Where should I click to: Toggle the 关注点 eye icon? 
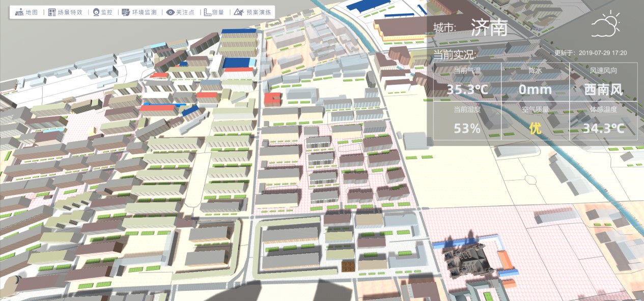coord(171,12)
